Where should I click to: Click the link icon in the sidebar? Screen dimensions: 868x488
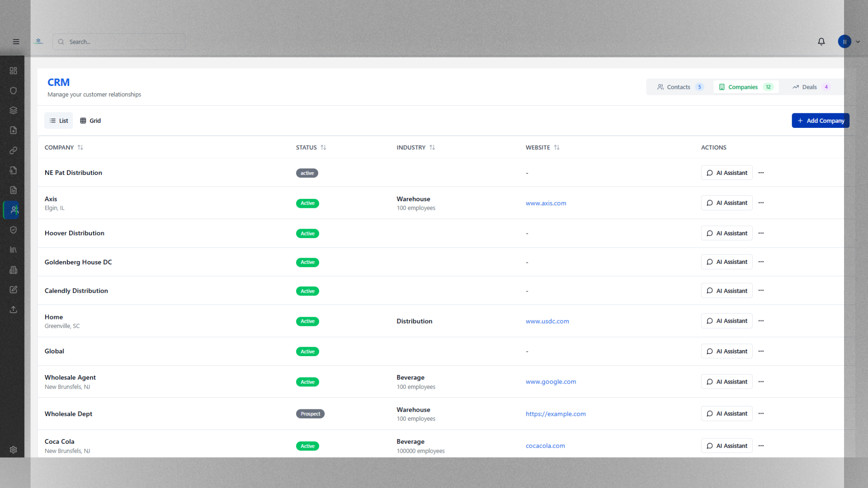tap(13, 150)
